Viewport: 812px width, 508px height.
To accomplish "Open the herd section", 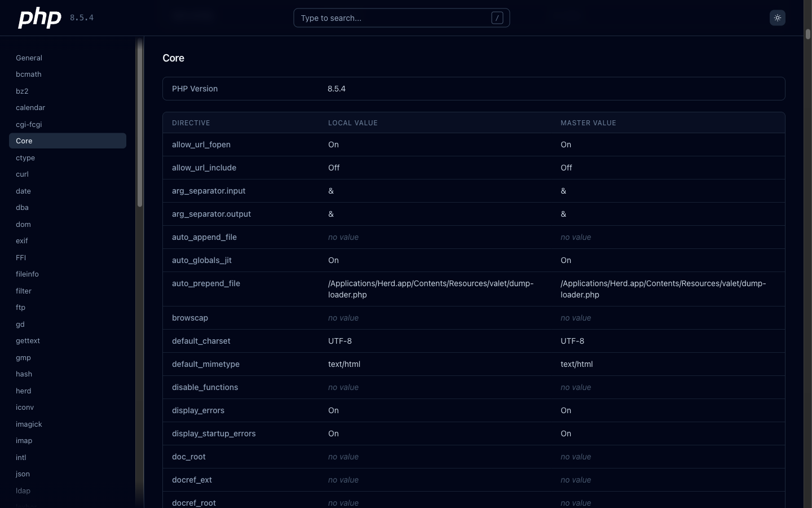I will point(24,391).
